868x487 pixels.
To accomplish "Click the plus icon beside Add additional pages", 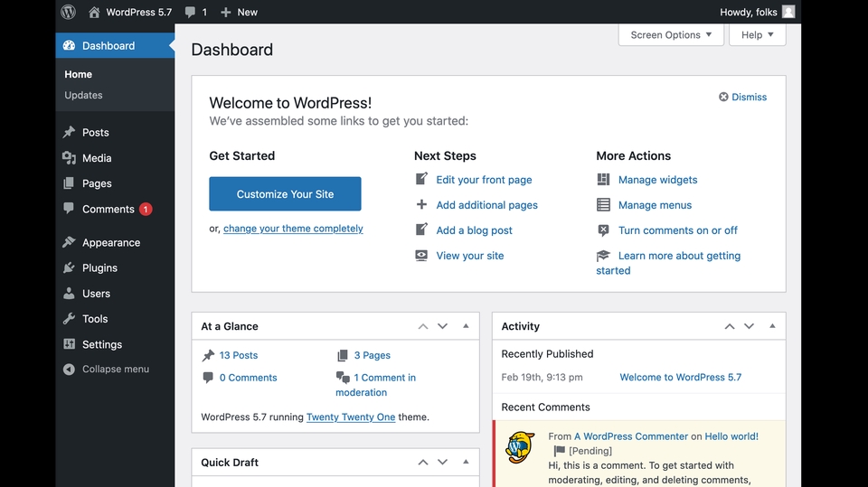I will click(x=421, y=204).
